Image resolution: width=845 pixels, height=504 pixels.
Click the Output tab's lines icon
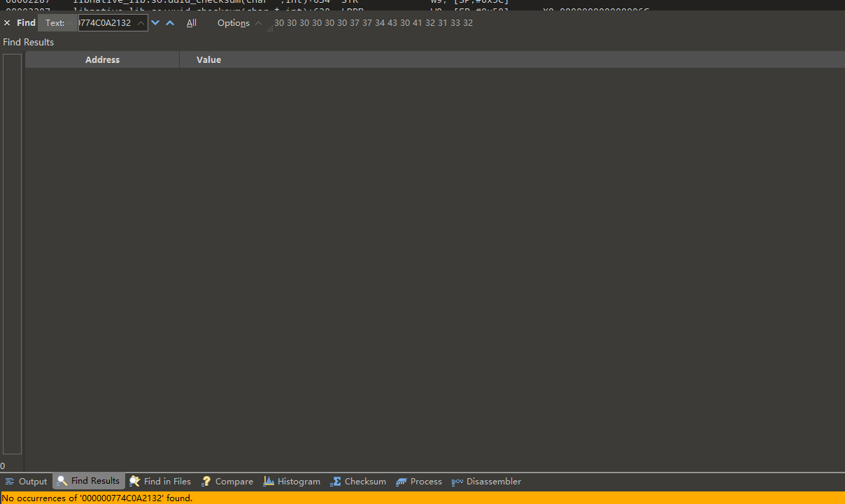(x=10, y=482)
